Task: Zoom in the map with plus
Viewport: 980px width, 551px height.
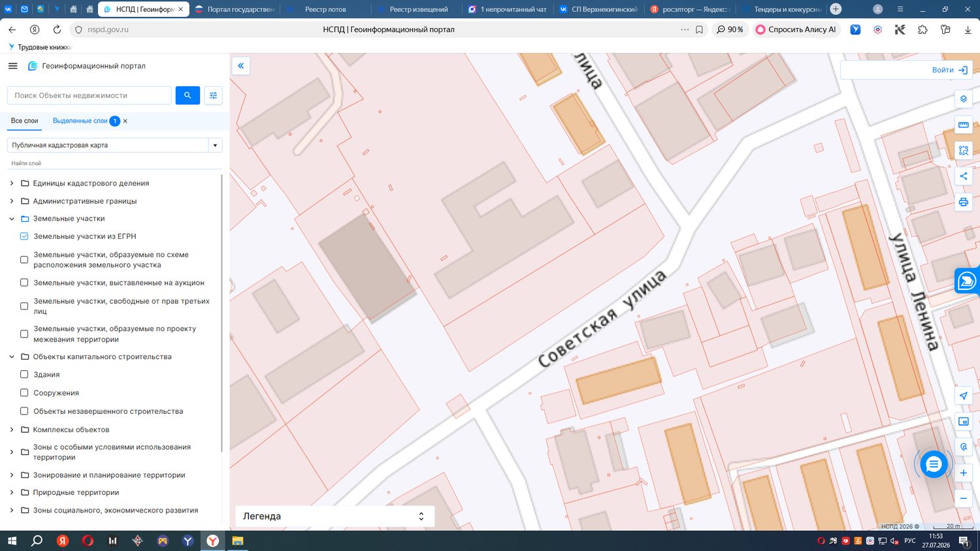Action: coord(963,473)
